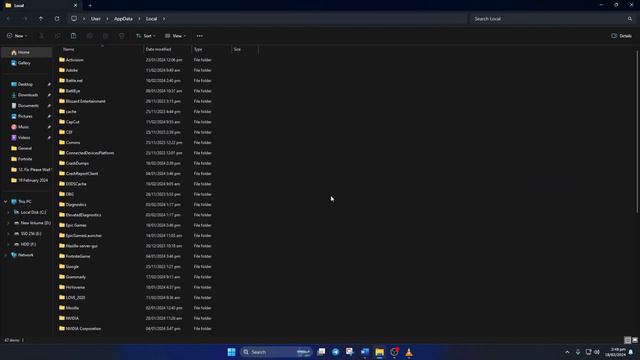Image resolution: width=640 pixels, height=360 pixels.
Task: Open File Explorer from the taskbar
Action: point(380,352)
